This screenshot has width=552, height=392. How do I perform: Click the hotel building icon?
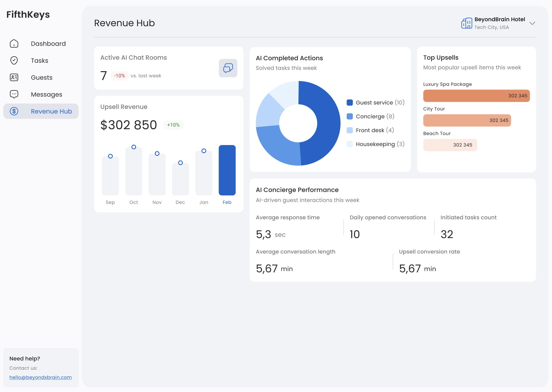pos(466,23)
